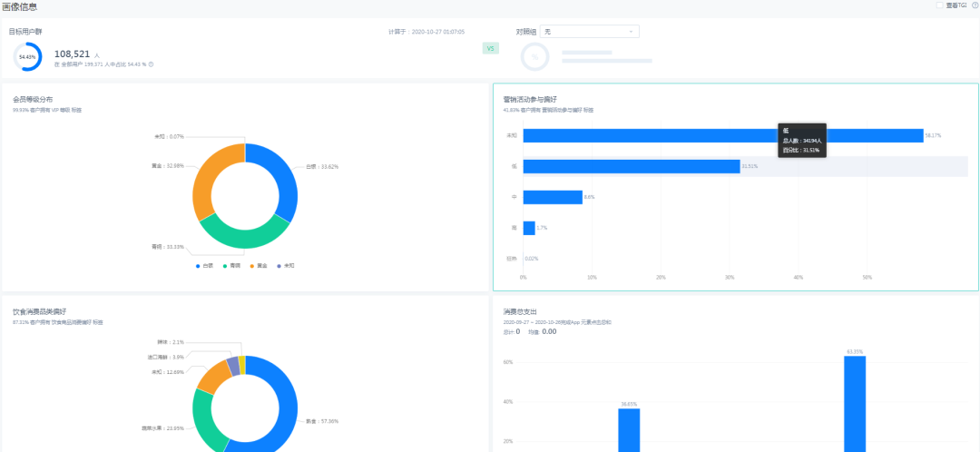Click the 熟食：57.36% label
980x452 pixels.
point(322,421)
